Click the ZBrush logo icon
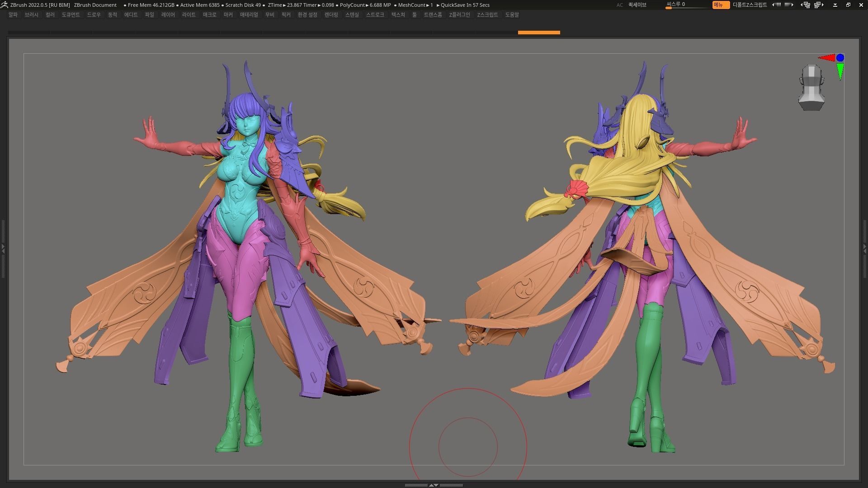 tap(5, 5)
